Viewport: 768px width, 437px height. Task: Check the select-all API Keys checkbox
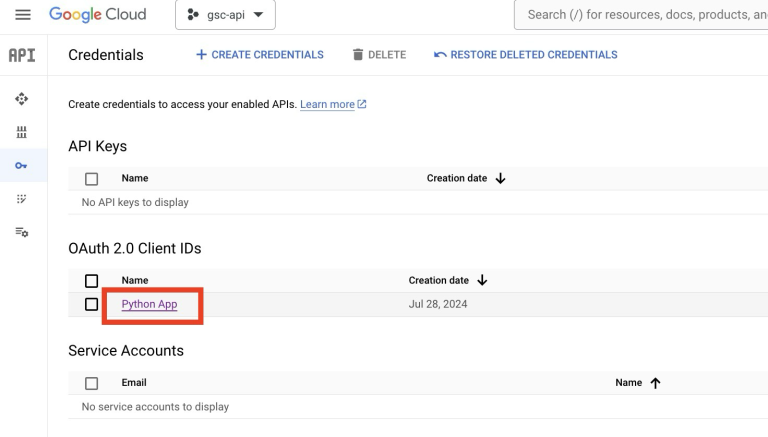click(92, 179)
